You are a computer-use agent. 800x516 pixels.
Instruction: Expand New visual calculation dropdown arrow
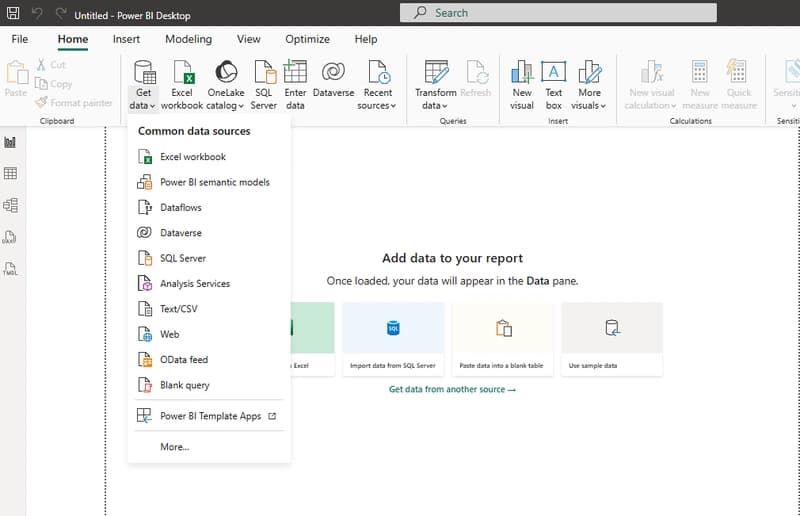pyautogui.click(x=673, y=106)
